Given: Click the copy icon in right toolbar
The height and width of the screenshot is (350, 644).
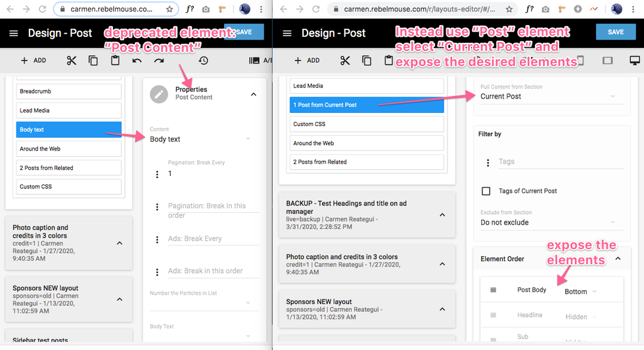Looking at the screenshot, I should click(x=367, y=60).
